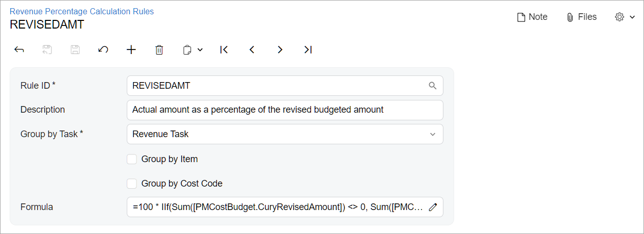Go to first record icon
Viewport: 644px width, 234px height.
(x=223, y=49)
